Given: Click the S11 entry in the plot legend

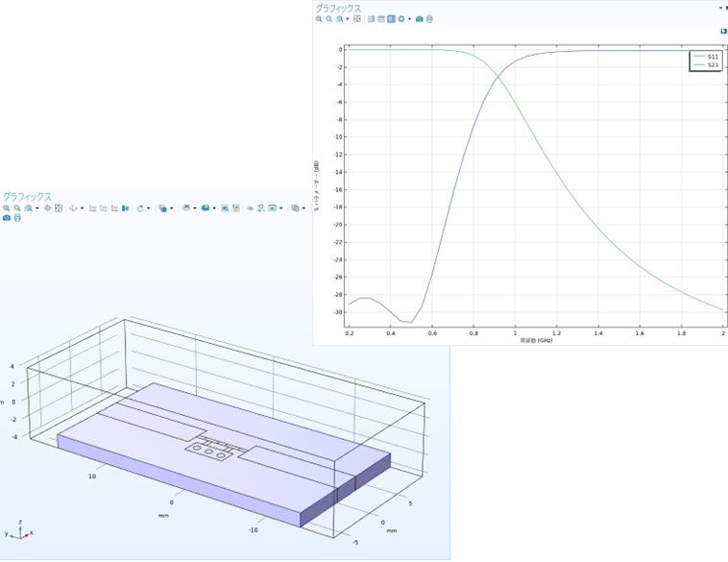Looking at the screenshot, I should [x=712, y=58].
